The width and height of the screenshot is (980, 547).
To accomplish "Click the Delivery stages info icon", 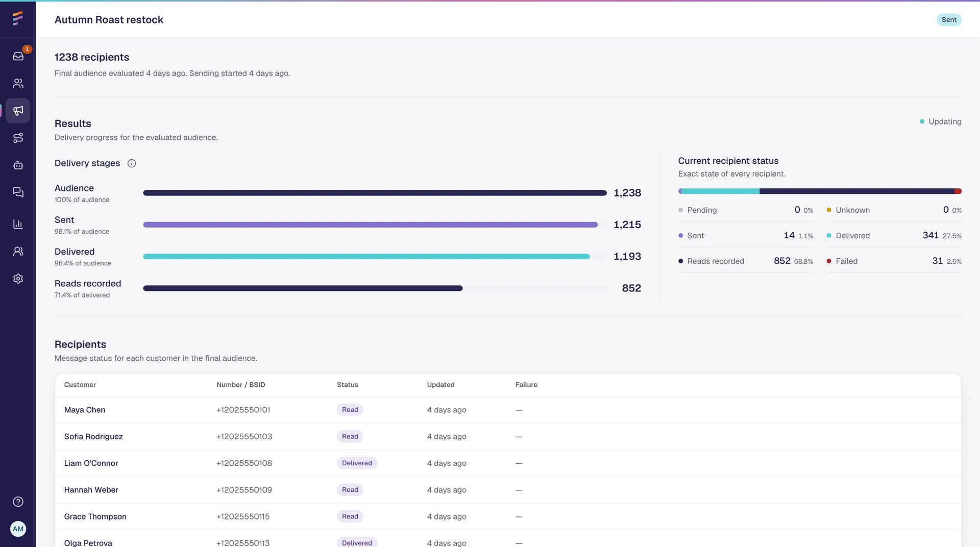I will coord(132,163).
